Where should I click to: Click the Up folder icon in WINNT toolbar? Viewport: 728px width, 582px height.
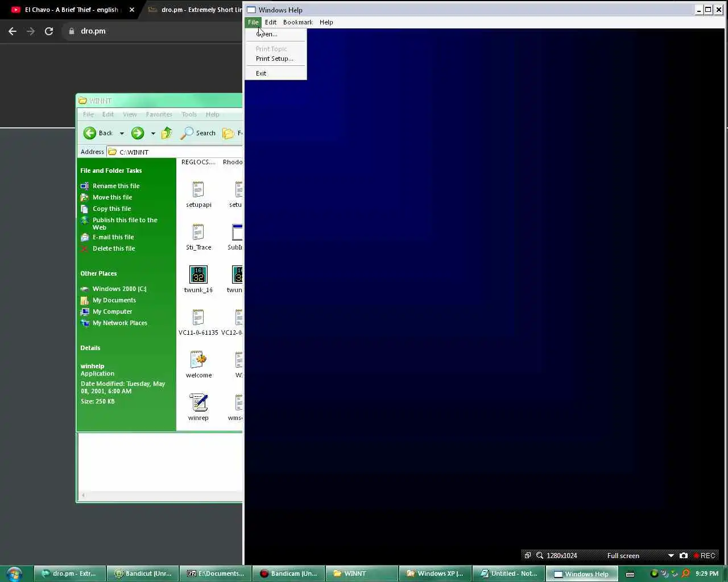[167, 133]
